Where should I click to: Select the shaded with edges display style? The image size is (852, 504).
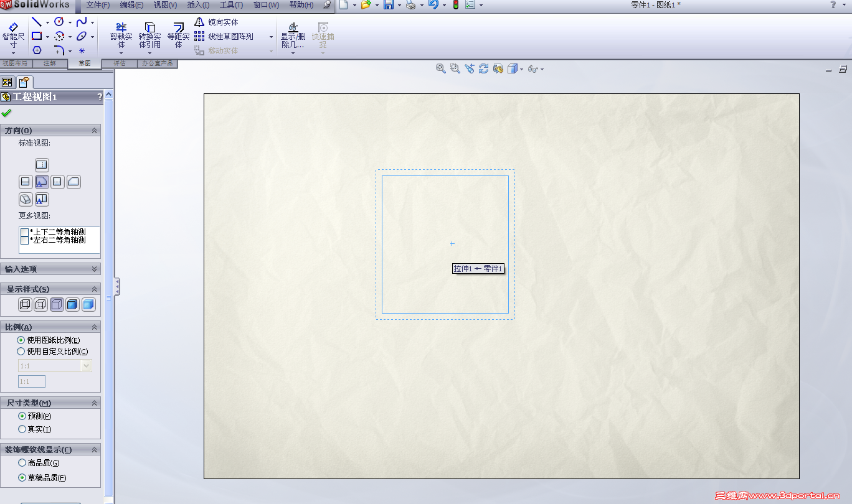[72, 305]
